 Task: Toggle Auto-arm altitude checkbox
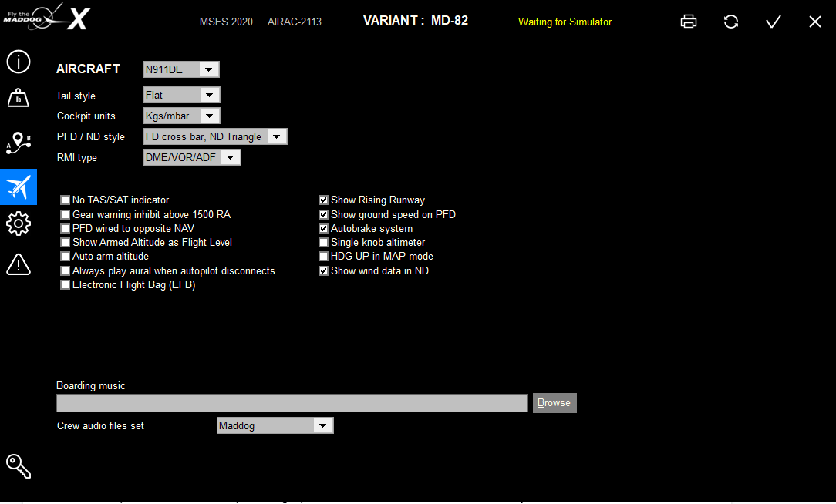65,257
